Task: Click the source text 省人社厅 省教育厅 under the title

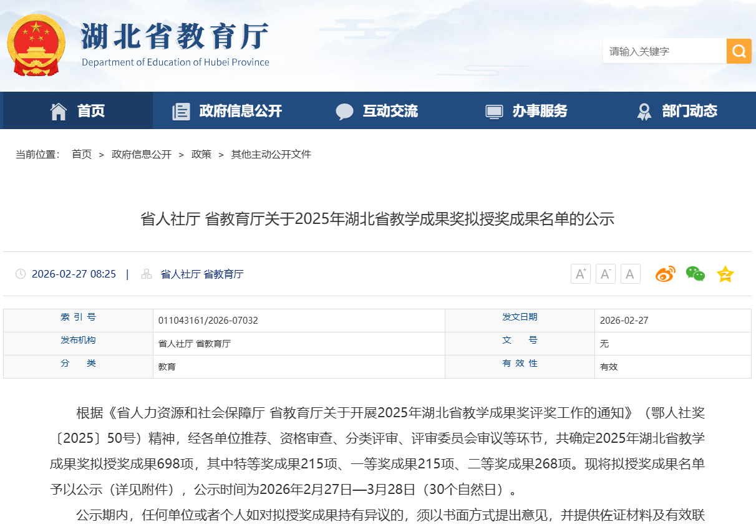Action: coord(202,274)
